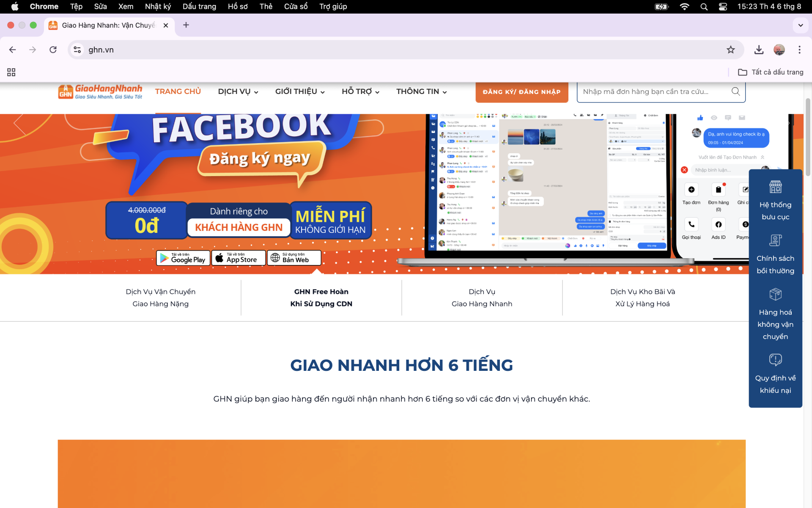Open the battery status menu

661,6
